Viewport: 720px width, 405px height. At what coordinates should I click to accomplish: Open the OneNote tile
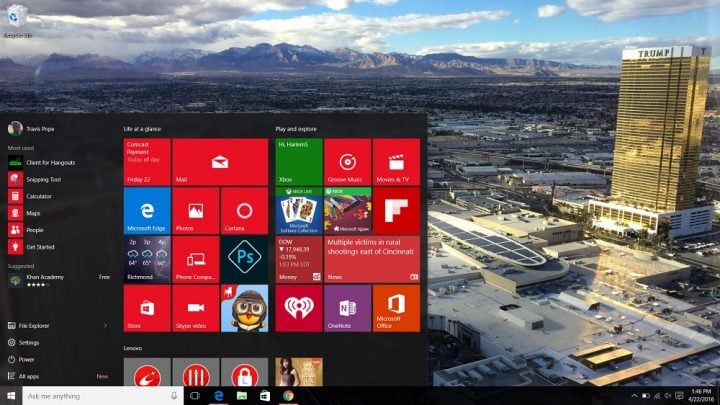(348, 308)
